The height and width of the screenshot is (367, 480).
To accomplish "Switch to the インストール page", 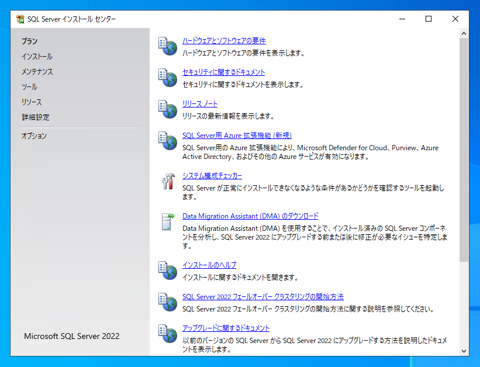I will point(37,57).
